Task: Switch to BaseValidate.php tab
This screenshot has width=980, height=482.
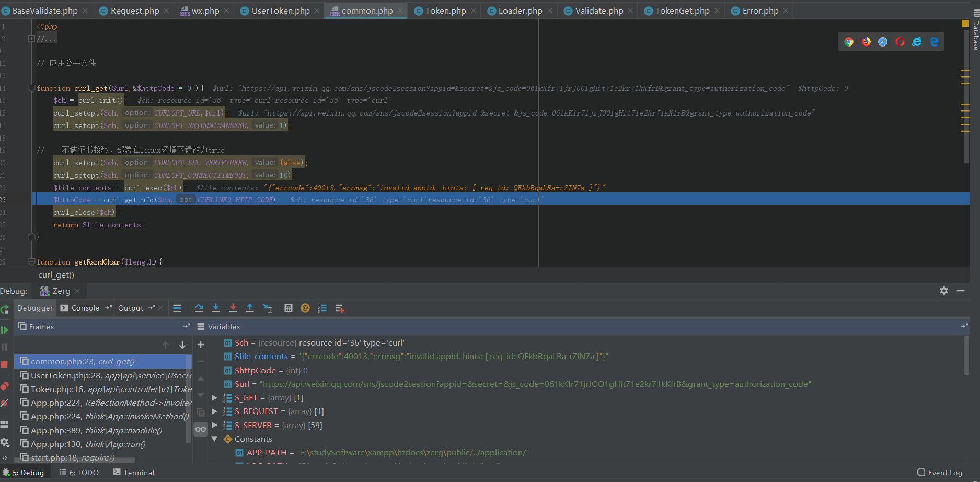Action: coord(45,10)
